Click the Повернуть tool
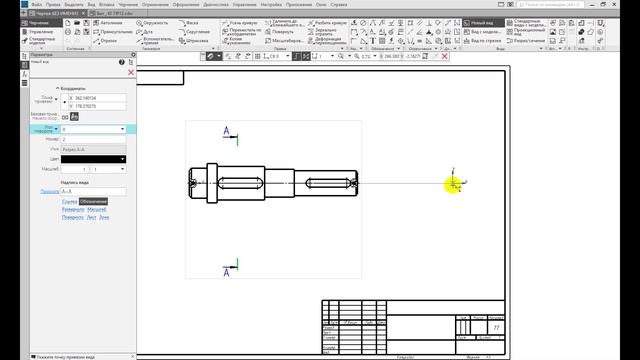This screenshot has height=360, width=640. coord(279,31)
